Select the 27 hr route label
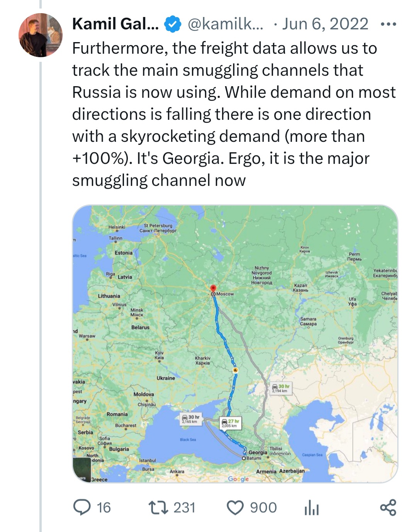This screenshot has width=417, height=532. click(x=231, y=423)
